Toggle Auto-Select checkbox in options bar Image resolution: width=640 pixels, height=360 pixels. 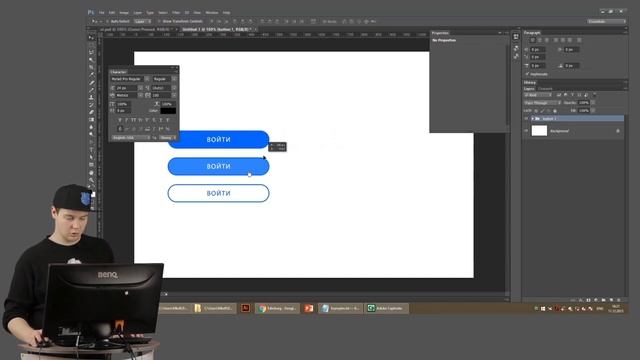pyautogui.click(x=107, y=21)
